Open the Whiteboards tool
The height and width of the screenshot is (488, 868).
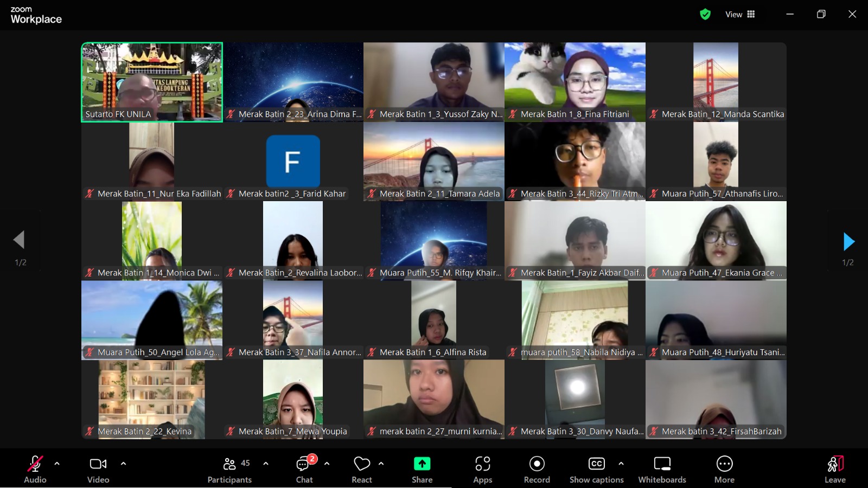(662, 470)
